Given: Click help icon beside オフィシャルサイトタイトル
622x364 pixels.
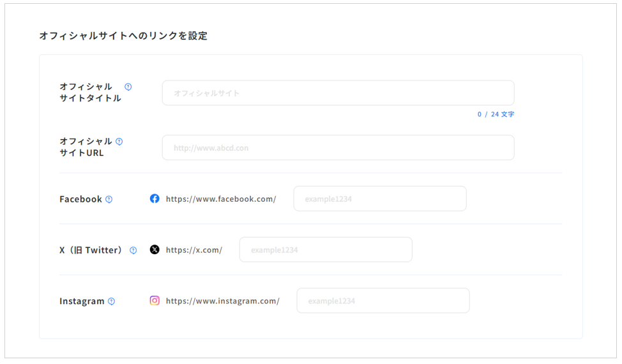Looking at the screenshot, I should point(128,87).
